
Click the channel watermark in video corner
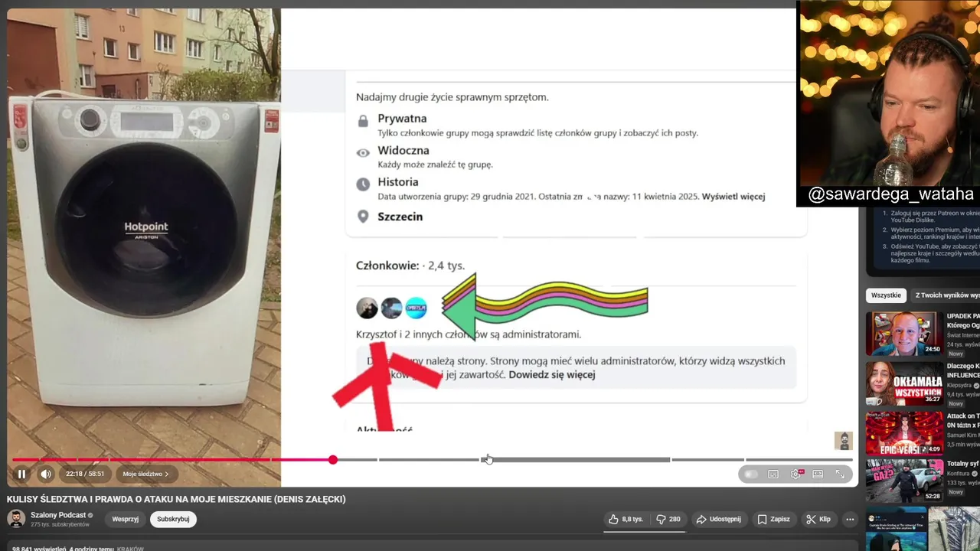tap(843, 440)
